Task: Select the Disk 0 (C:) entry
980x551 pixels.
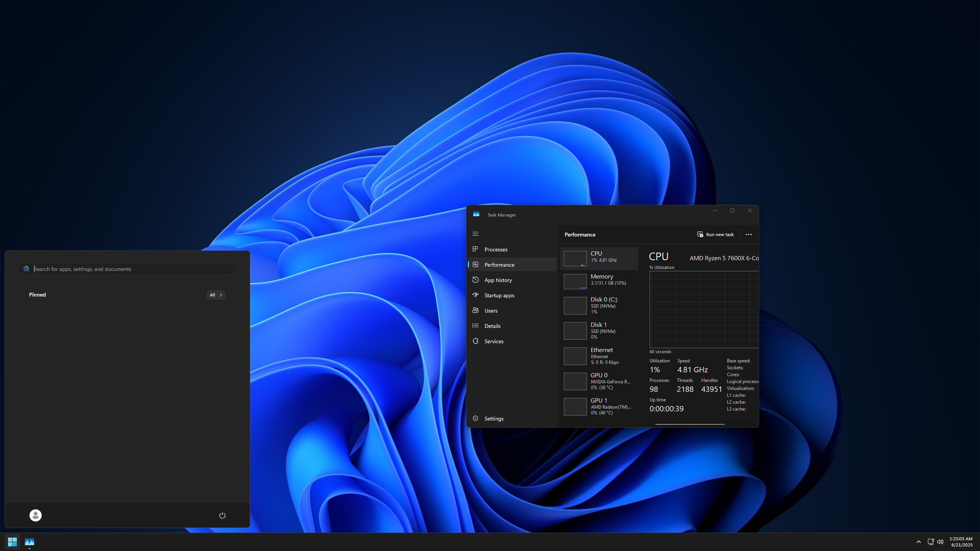Action: [x=599, y=306]
